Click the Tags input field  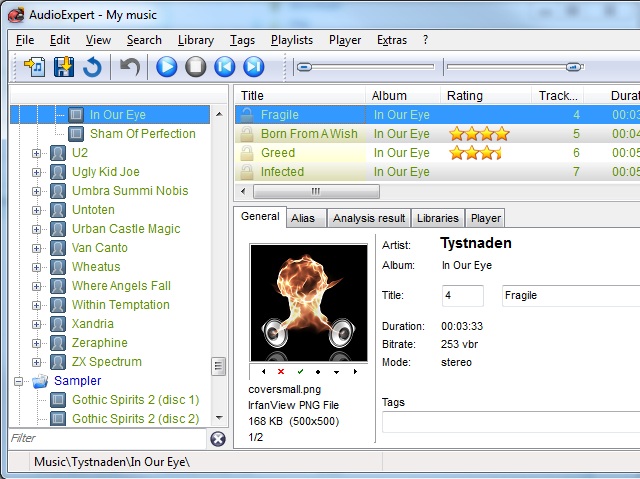pyautogui.click(x=510, y=422)
